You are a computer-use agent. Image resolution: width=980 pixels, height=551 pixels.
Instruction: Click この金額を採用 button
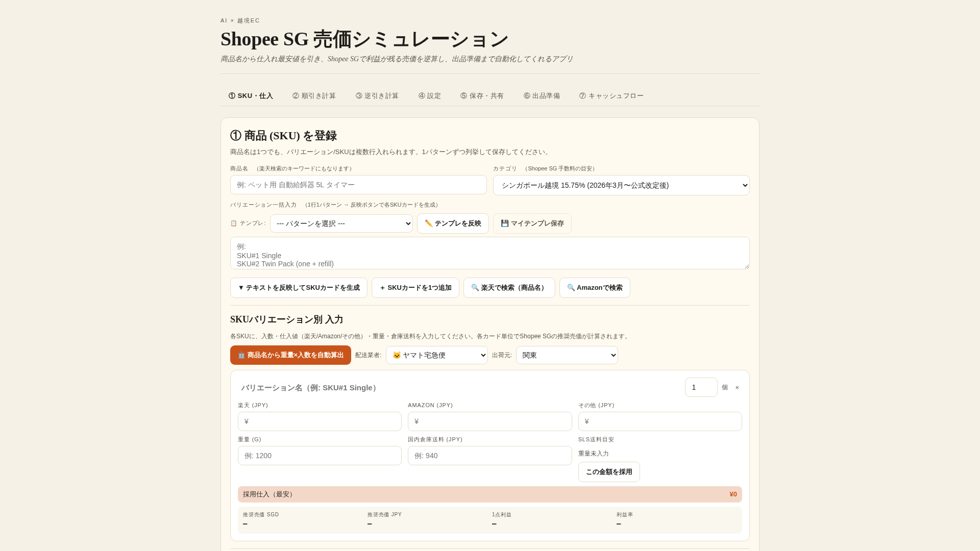(x=609, y=472)
